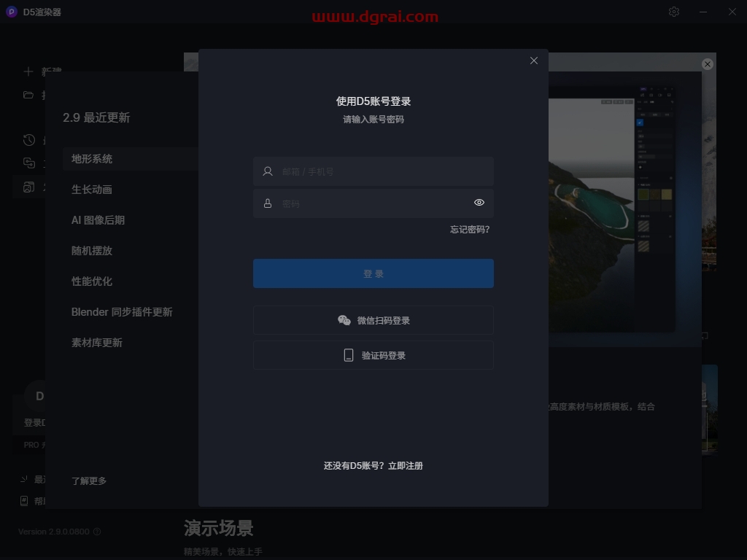Image resolution: width=747 pixels, height=560 pixels.
Task: Click 了解更多 link
Action: [89, 481]
